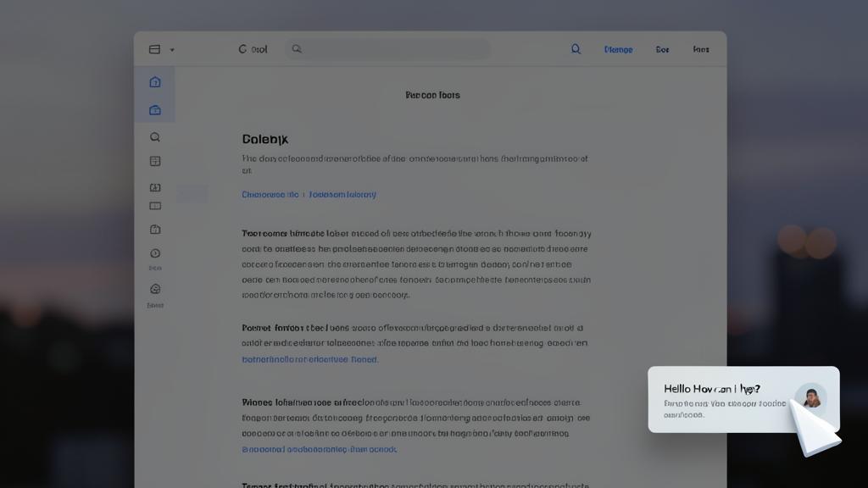The width and height of the screenshot is (868, 488).
Task: Click the image upload sidebar icon
Action: pyautogui.click(x=155, y=187)
